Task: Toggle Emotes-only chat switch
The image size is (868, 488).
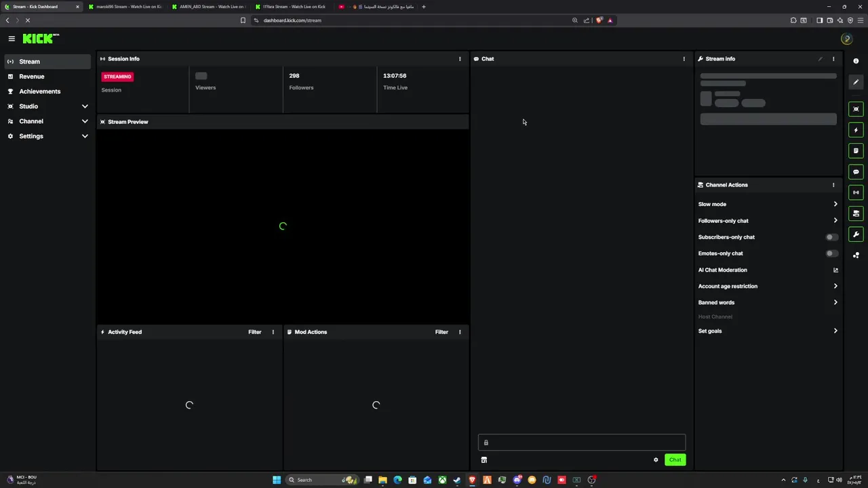Action: point(831,253)
